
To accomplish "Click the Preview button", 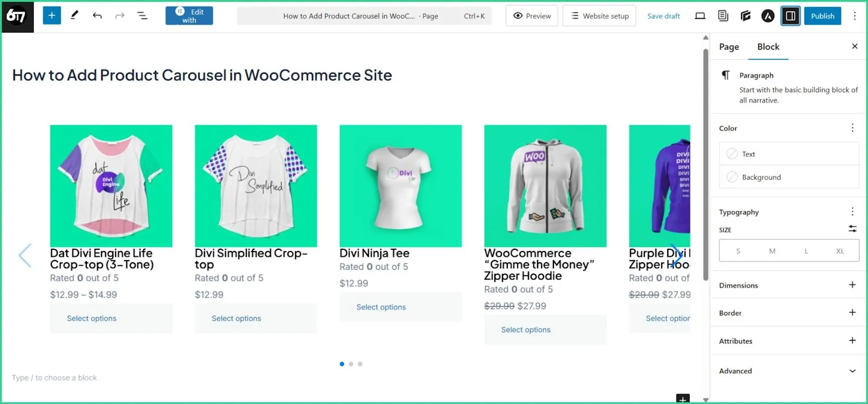I will (x=532, y=16).
